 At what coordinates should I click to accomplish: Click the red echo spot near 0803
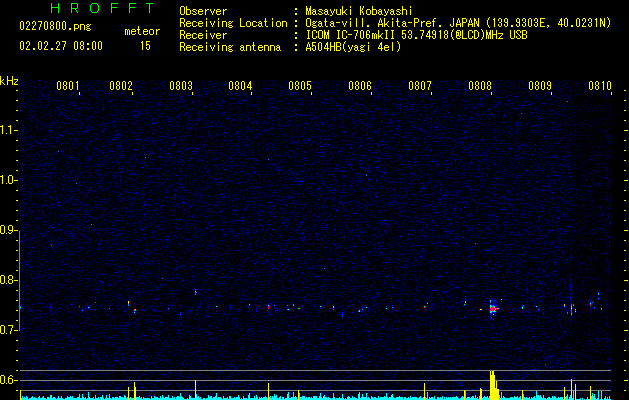tap(195, 292)
